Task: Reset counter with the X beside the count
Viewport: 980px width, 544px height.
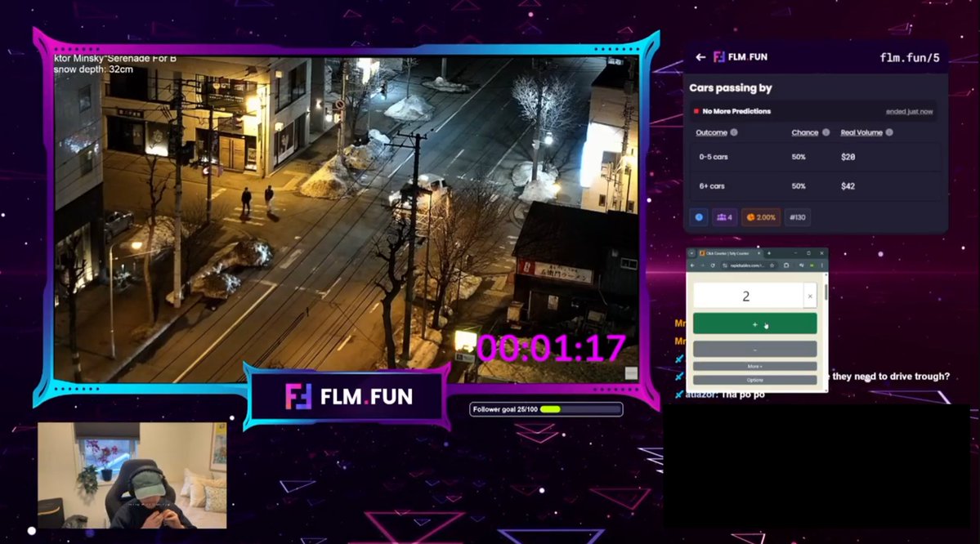Action: pos(810,296)
